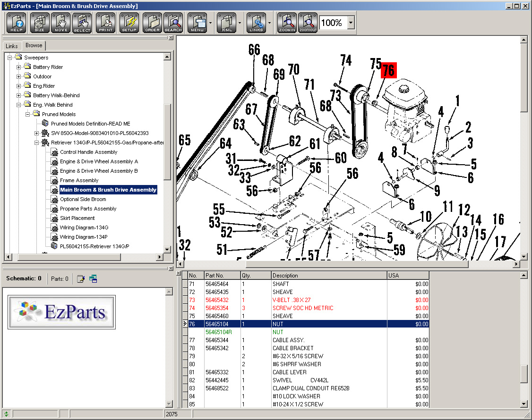
Task: Select the SWIVEL CV442L row
Action: pos(309,380)
